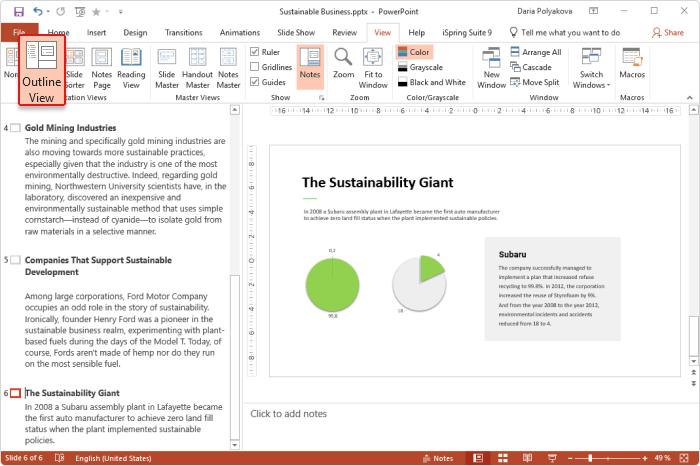Viewport: 700px width, 466px height.
Task: Open the Transitions tab
Action: tap(183, 32)
